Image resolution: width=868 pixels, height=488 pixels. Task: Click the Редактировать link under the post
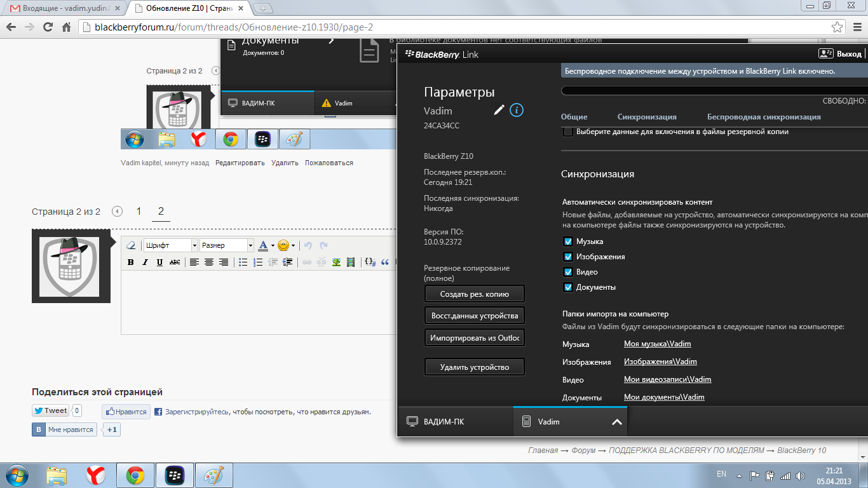pos(240,163)
